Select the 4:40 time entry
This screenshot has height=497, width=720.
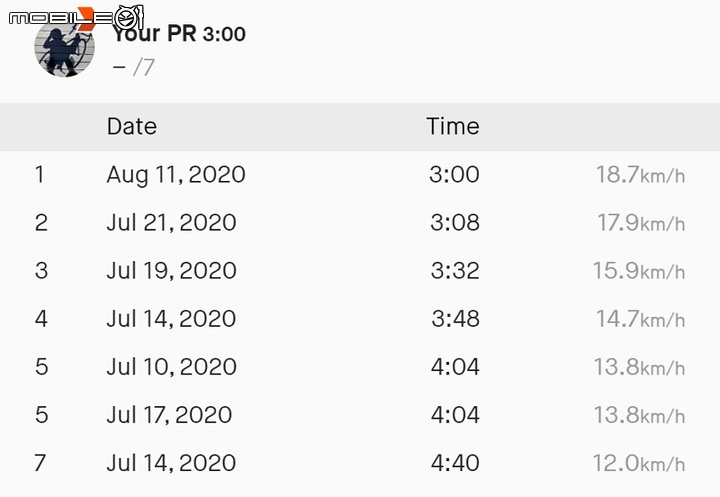pyautogui.click(x=455, y=463)
